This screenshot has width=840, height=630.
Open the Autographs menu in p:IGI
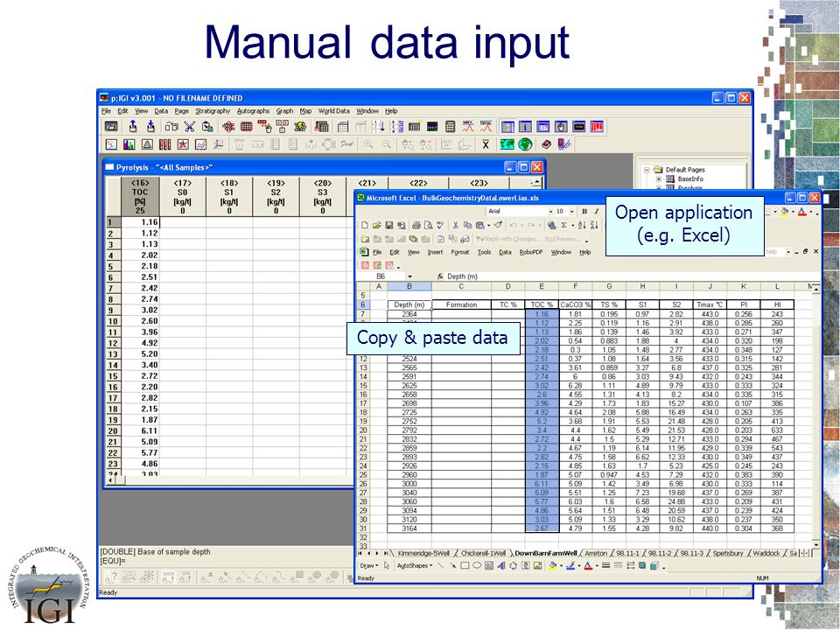(x=254, y=111)
